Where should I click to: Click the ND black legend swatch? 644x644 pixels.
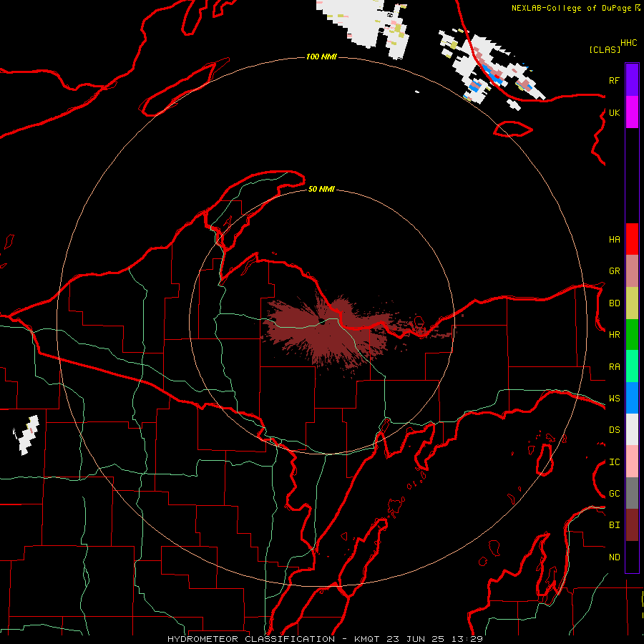632,557
